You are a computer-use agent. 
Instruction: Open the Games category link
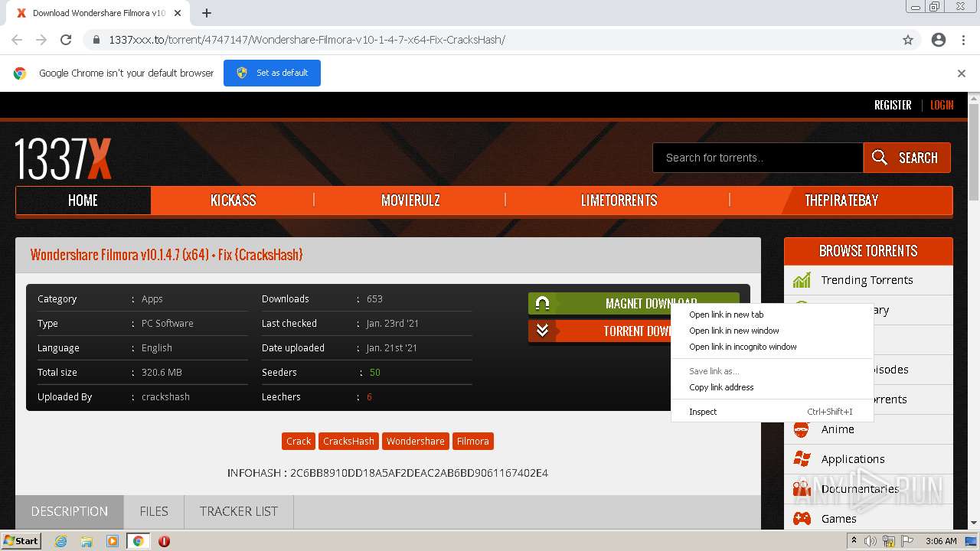click(838, 519)
